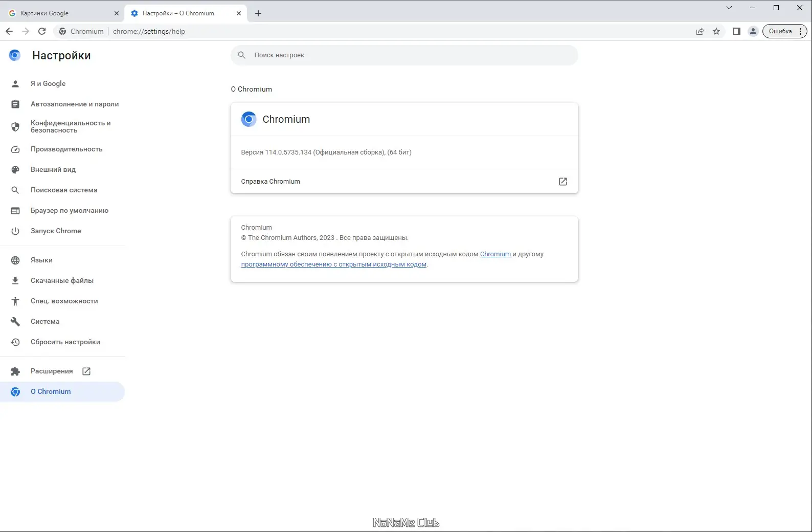Click the puzzle piece icon beside Расширения
The width and height of the screenshot is (812, 532).
[15, 371]
